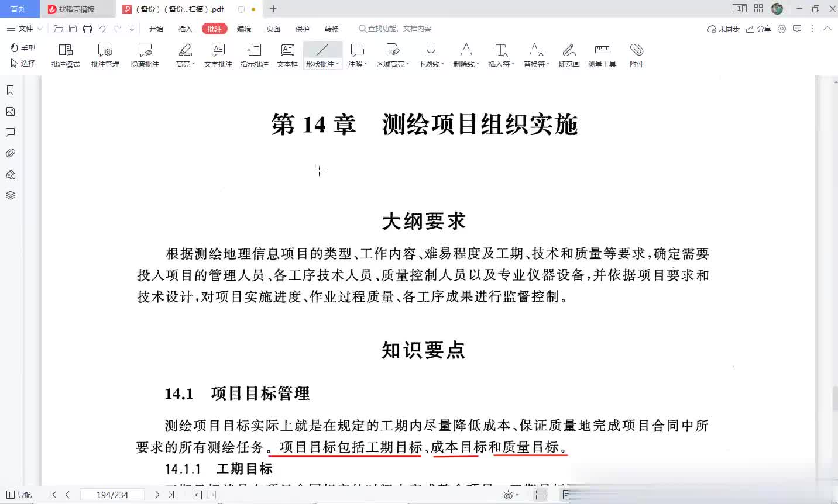
Task: Toggle the 导航 navigation pane
Action: click(x=19, y=495)
